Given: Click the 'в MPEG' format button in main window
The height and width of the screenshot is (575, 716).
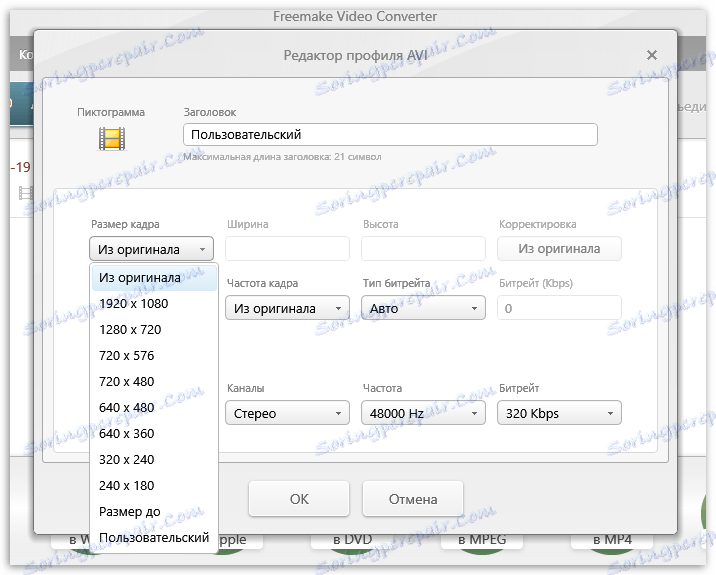Looking at the screenshot, I should 482,540.
